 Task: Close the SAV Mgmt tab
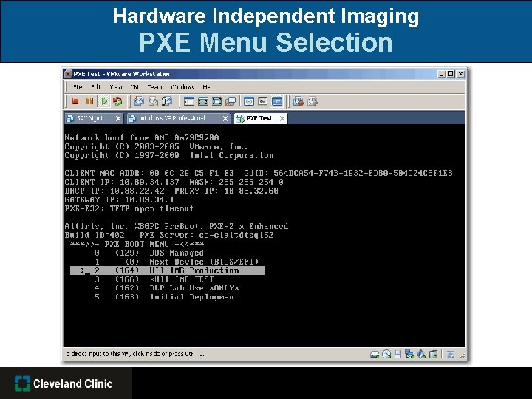[x=118, y=118]
